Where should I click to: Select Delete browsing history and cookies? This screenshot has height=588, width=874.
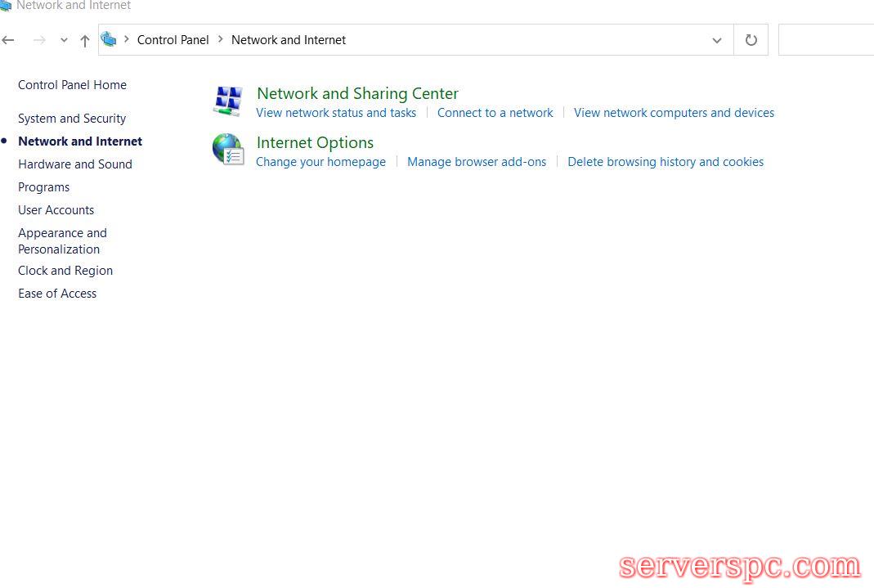click(666, 162)
